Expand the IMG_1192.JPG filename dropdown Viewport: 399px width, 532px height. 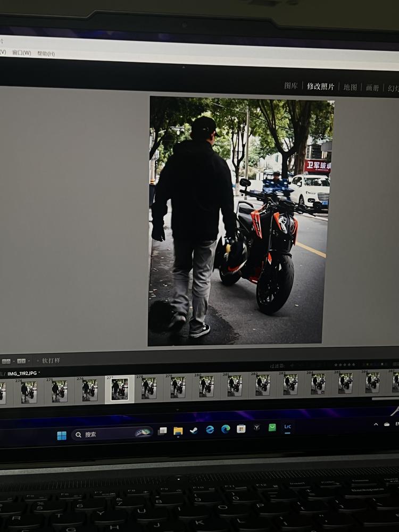click(x=39, y=373)
